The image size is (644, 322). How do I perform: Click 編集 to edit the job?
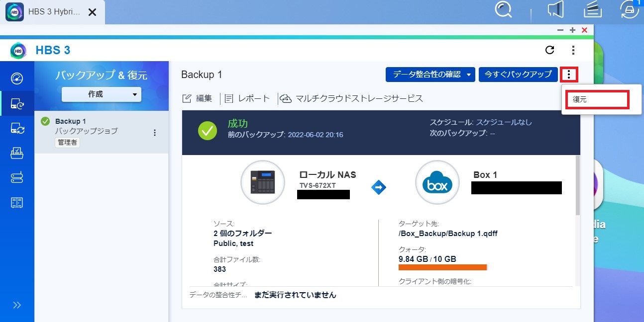198,98
